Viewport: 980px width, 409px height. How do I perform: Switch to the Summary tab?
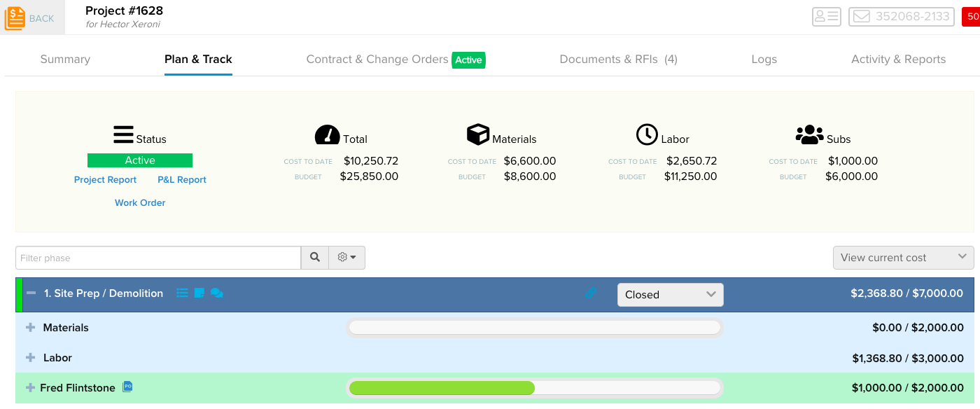point(65,60)
